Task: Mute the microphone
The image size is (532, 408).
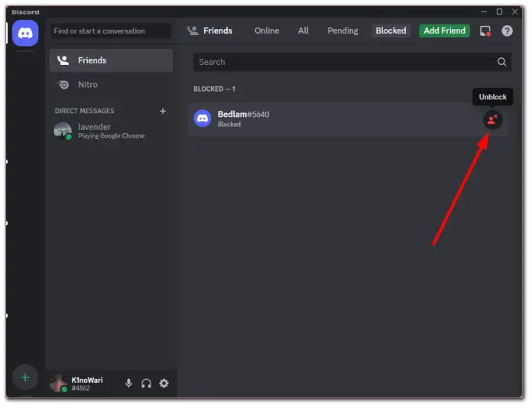Action: pyautogui.click(x=128, y=384)
